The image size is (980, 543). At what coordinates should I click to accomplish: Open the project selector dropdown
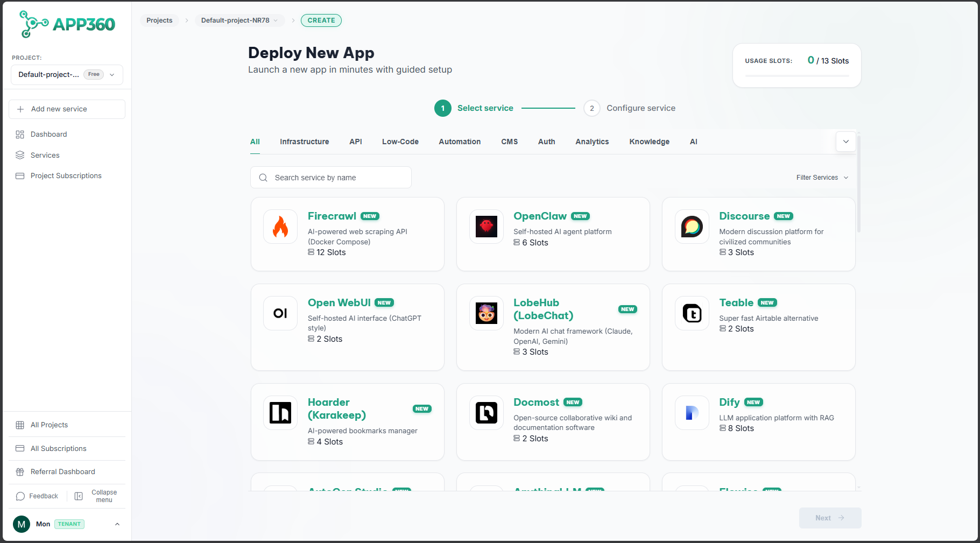(x=67, y=75)
